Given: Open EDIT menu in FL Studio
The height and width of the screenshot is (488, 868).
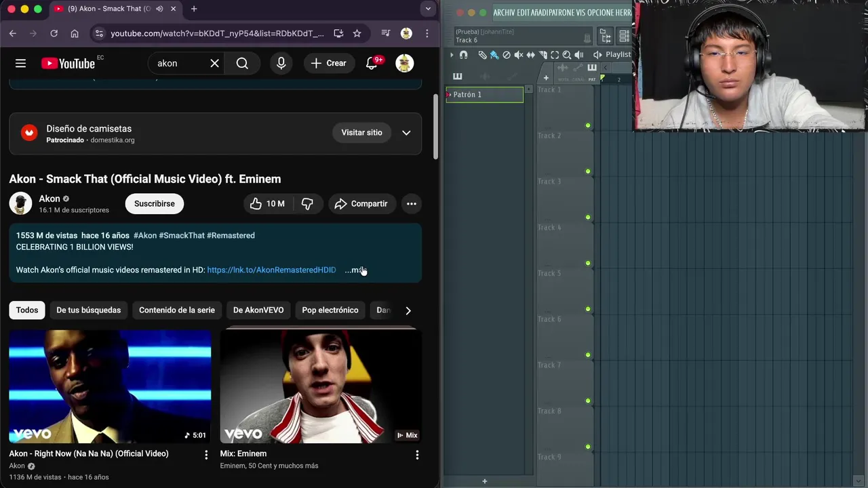Looking at the screenshot, I should 525,12.
